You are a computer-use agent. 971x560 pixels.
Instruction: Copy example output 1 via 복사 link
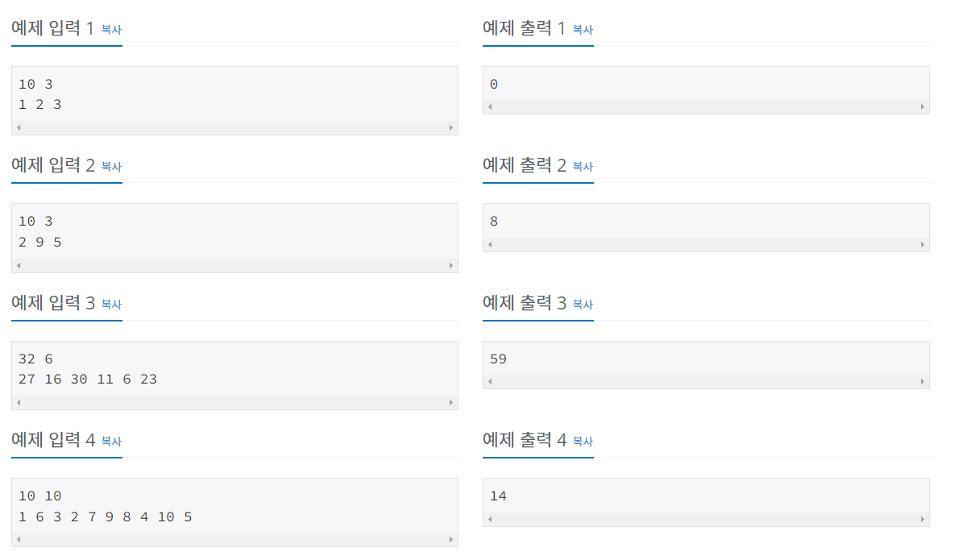583,30
